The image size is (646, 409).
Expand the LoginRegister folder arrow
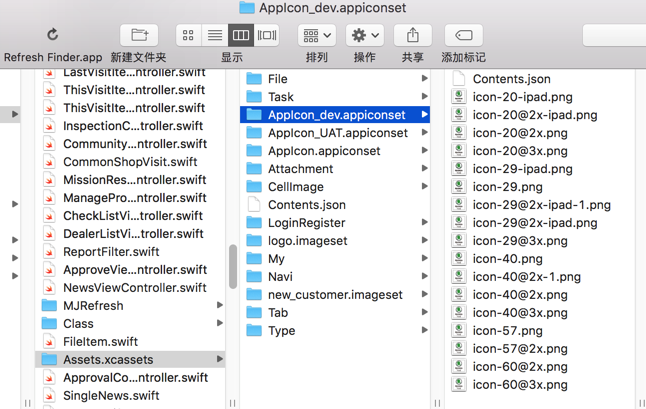point(424,222)
